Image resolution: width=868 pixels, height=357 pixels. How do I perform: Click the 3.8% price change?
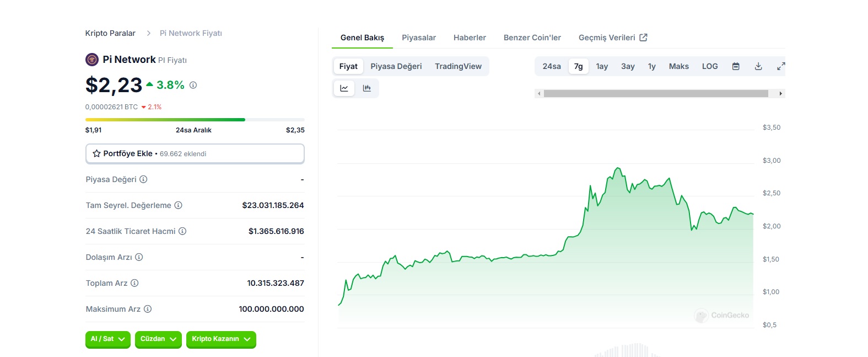[x=165, y=85]
